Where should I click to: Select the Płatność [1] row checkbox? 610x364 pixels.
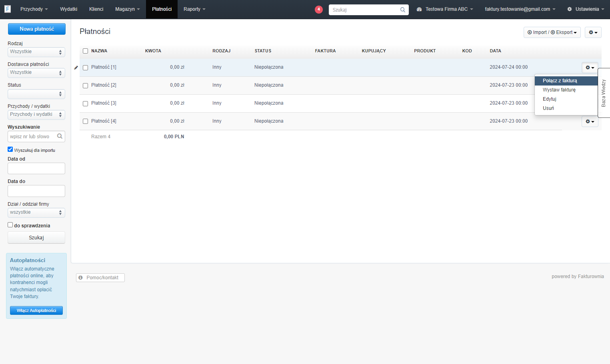(85, 68)
